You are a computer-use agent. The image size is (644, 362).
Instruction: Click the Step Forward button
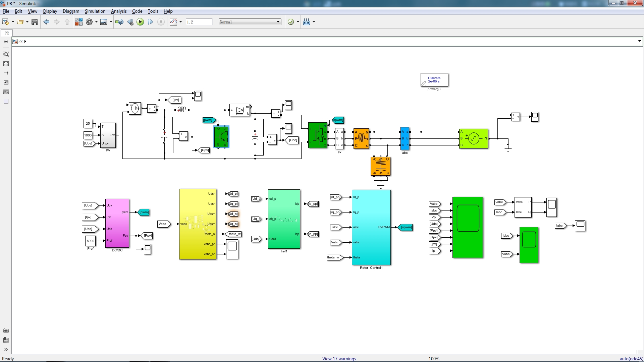pos(150,22)
